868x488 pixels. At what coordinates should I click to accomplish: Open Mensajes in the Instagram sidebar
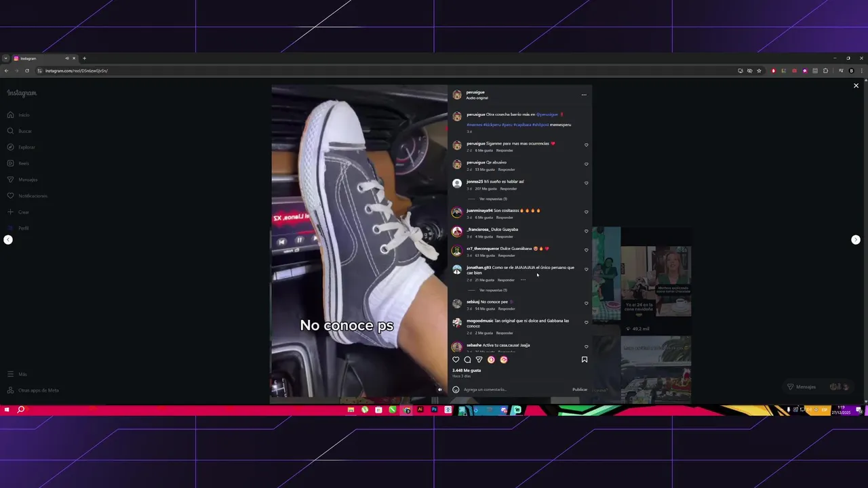pyautogui.click(x=22, y=180)
